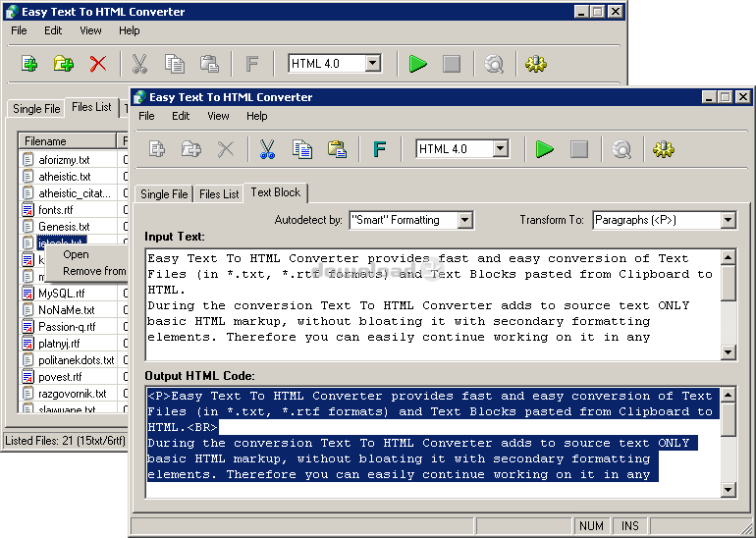Click Add File icon in back window toolbar
This screenshot has width=756, height=538.
click(29, 64)
